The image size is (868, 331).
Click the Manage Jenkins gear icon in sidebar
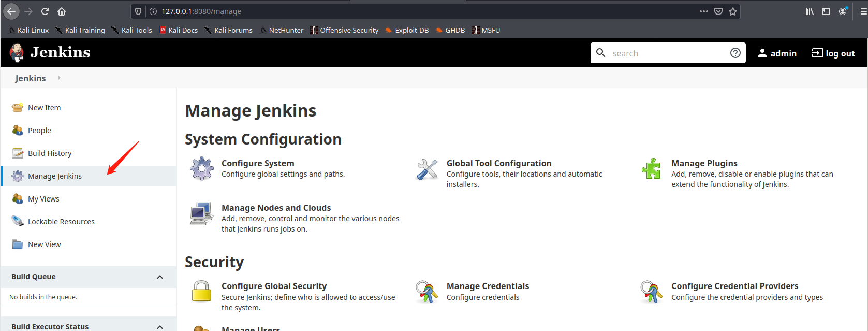click(18, 176)
